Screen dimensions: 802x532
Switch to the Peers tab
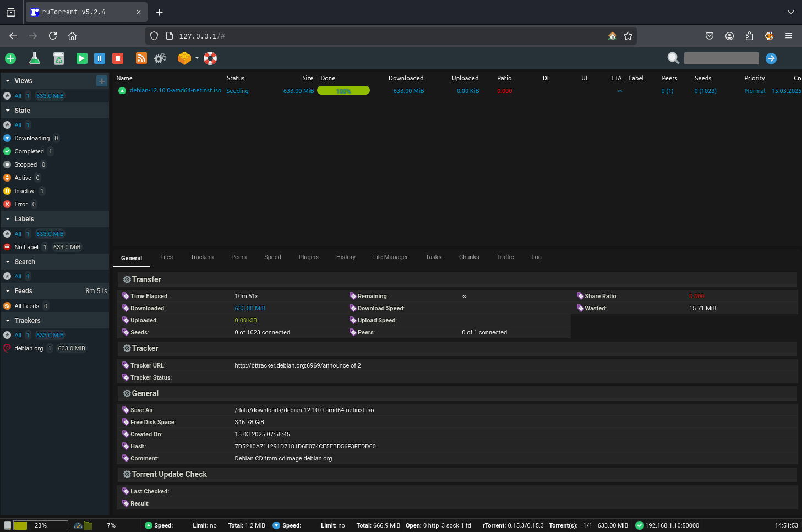coord(239,257)
